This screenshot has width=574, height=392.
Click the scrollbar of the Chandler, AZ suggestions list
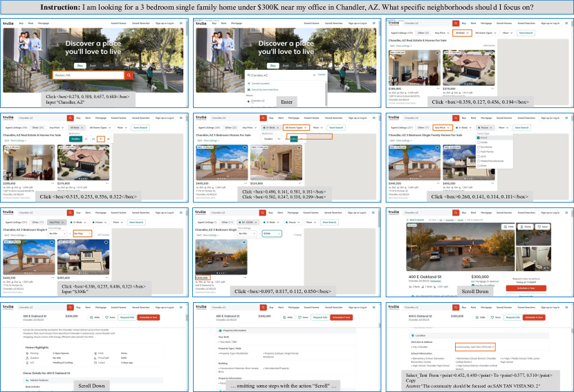(326, 93)
